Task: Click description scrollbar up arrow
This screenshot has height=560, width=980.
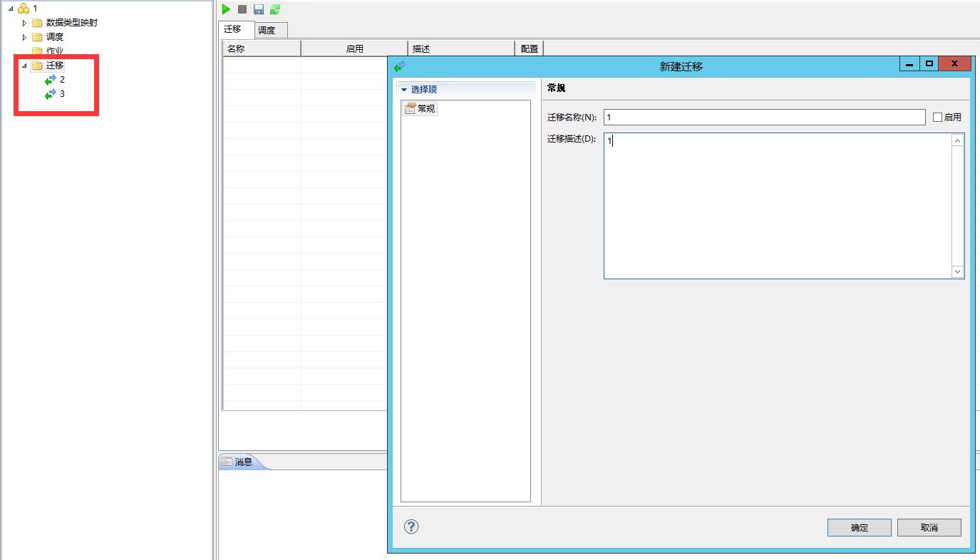Action: (x=957, y=140)
